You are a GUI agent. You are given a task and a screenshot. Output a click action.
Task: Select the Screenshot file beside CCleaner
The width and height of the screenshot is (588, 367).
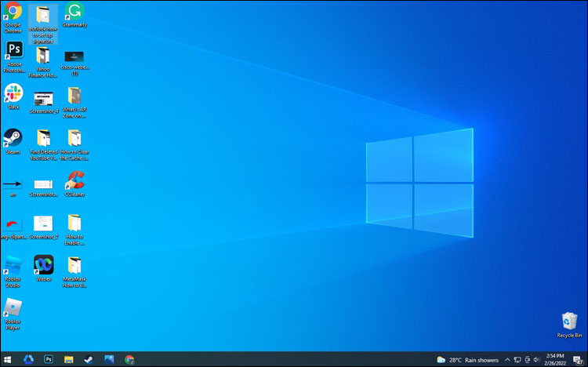tap(43, 188)
